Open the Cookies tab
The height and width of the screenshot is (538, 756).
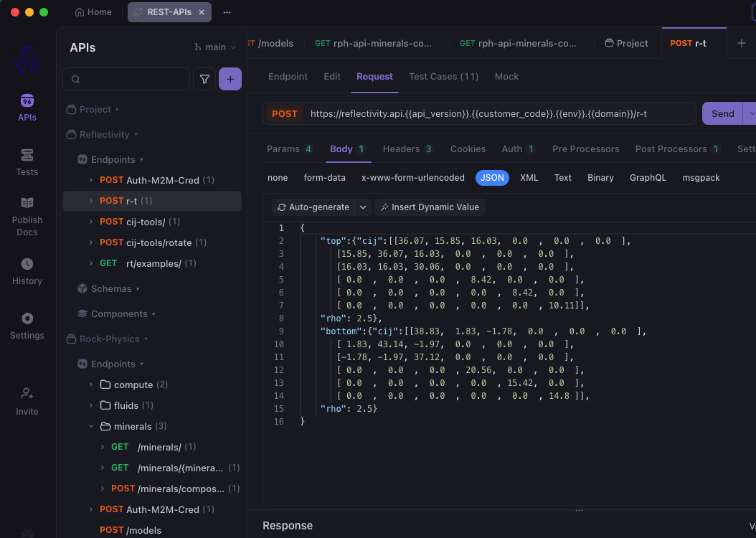coord(468,149)
